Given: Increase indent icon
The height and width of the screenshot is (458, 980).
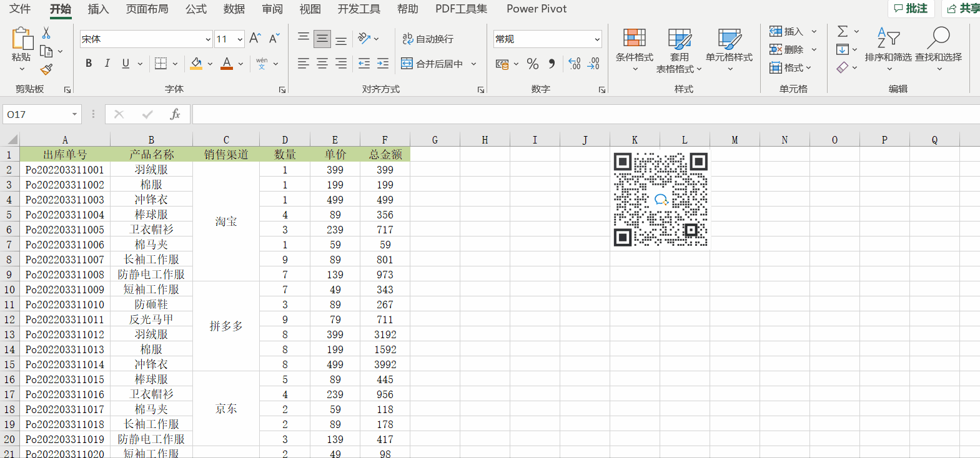Looking at the screenshot, I should (383, 63).
